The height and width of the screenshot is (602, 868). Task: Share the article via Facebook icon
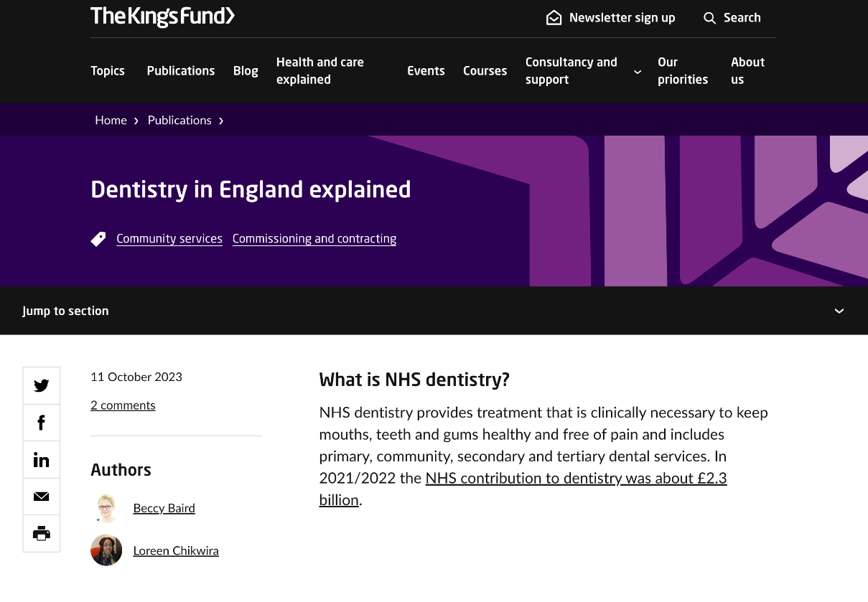[42, 423]
